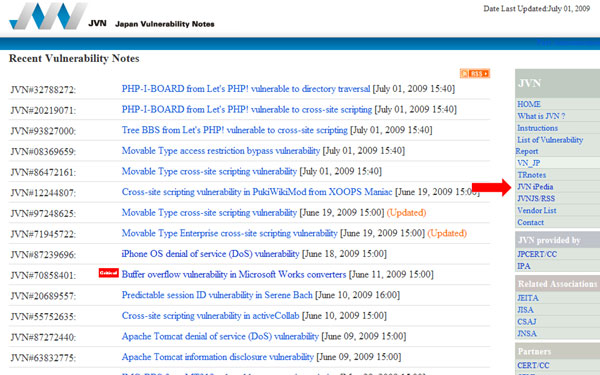Open PHP-I-BOARD directory traversal vulnerability note
600x375 pixels.
[246, 89]
